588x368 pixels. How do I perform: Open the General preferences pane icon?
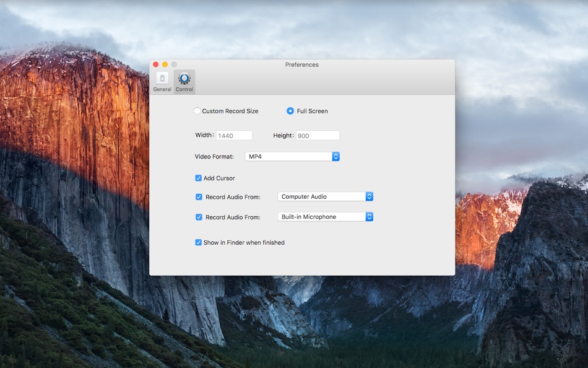point(162,78)
